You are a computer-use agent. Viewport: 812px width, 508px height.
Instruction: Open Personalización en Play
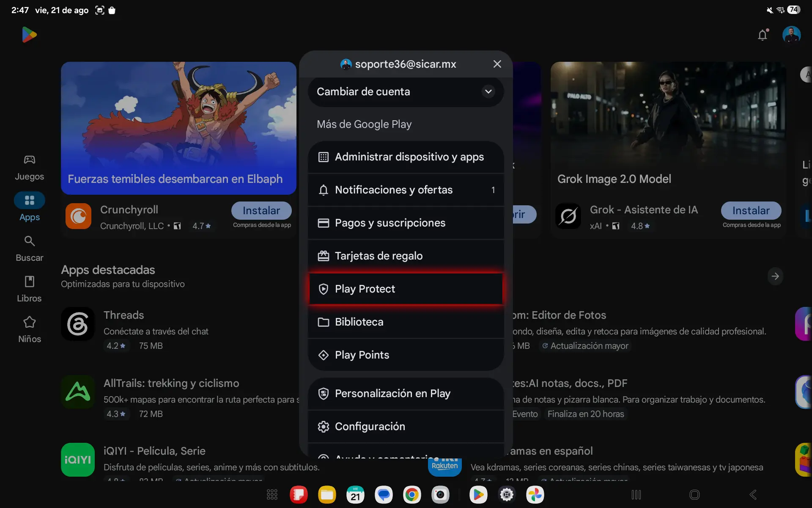(406, 394)
